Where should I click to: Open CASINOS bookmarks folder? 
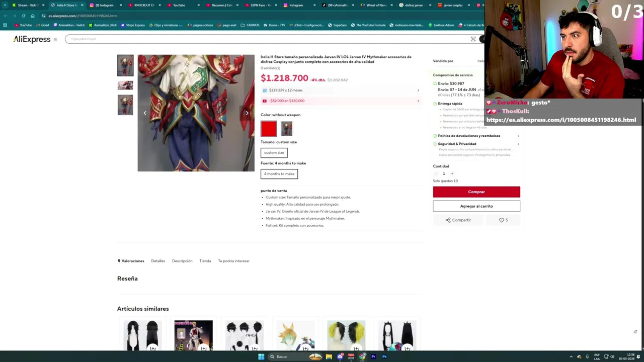tap(250, 25)
